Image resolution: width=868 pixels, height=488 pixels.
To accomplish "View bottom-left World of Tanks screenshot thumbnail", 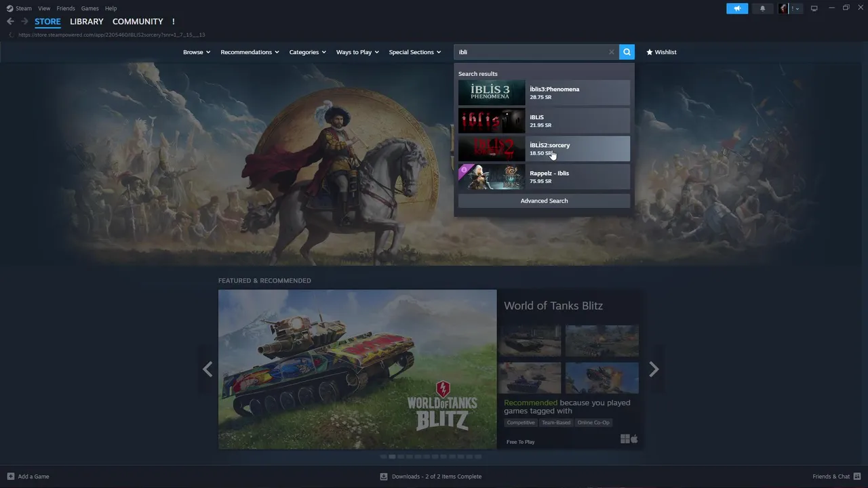I will coord(530,378).
